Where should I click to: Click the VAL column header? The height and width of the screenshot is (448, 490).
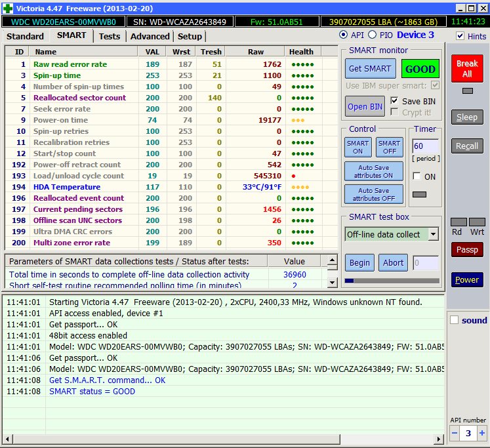[x=152, y=52]
